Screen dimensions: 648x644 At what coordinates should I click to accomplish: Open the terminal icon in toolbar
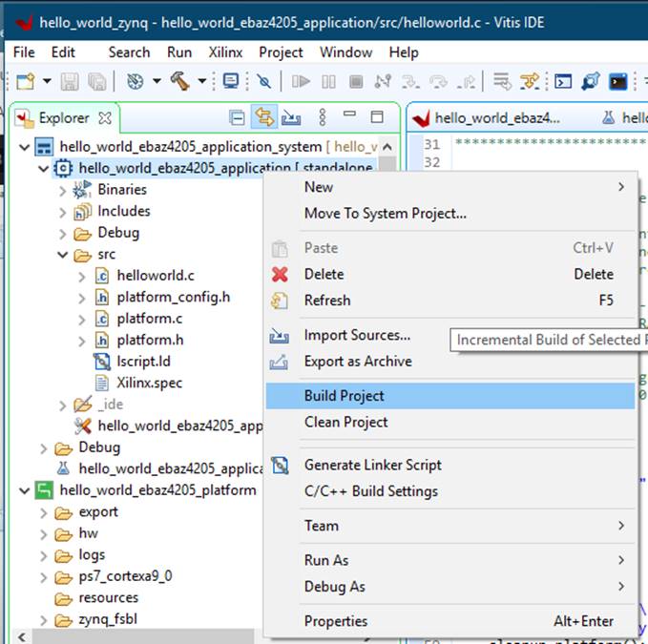[x=618, y=82]
